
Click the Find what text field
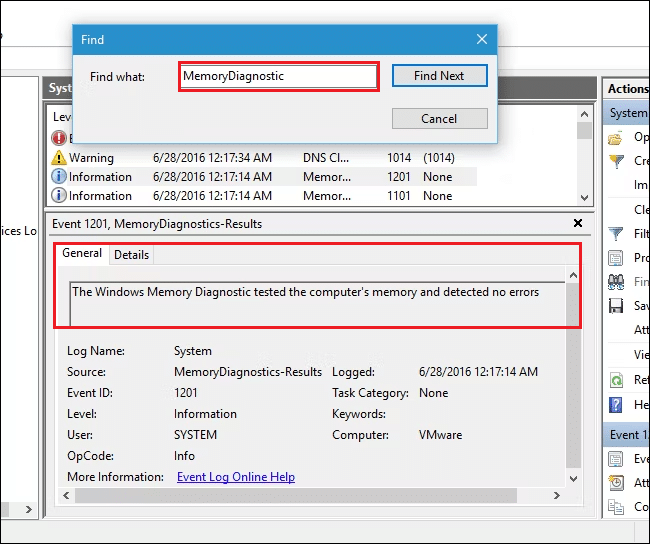pyautogui.click(x=279, y=76)
